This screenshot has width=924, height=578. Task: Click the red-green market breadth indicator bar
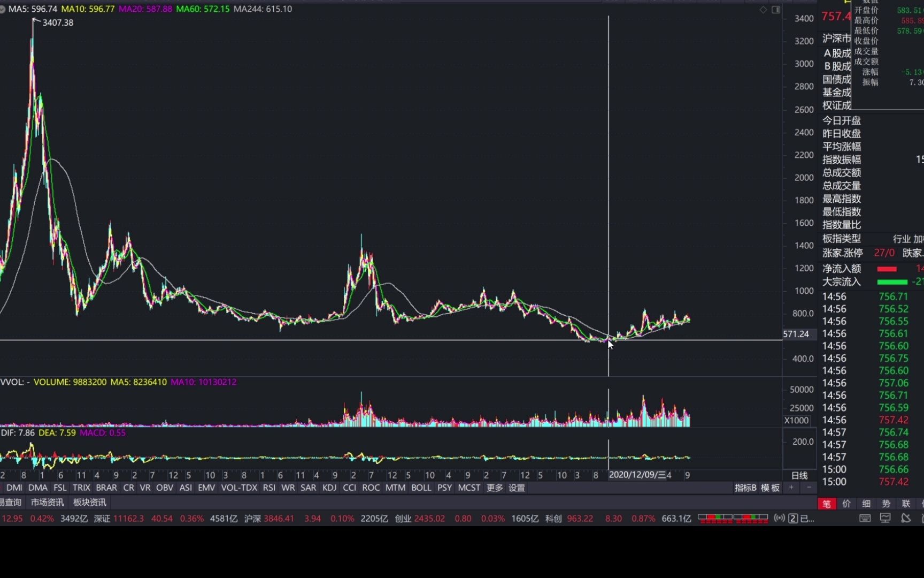click(733, 518)
